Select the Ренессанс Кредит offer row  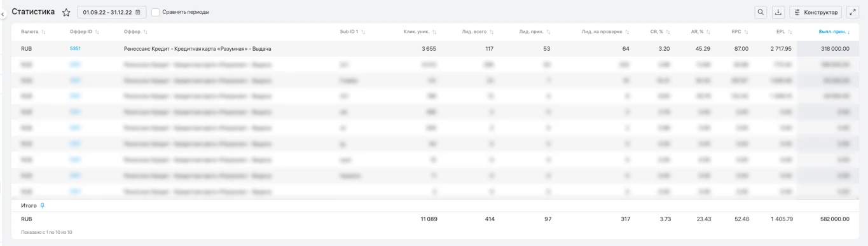point(436,48)
